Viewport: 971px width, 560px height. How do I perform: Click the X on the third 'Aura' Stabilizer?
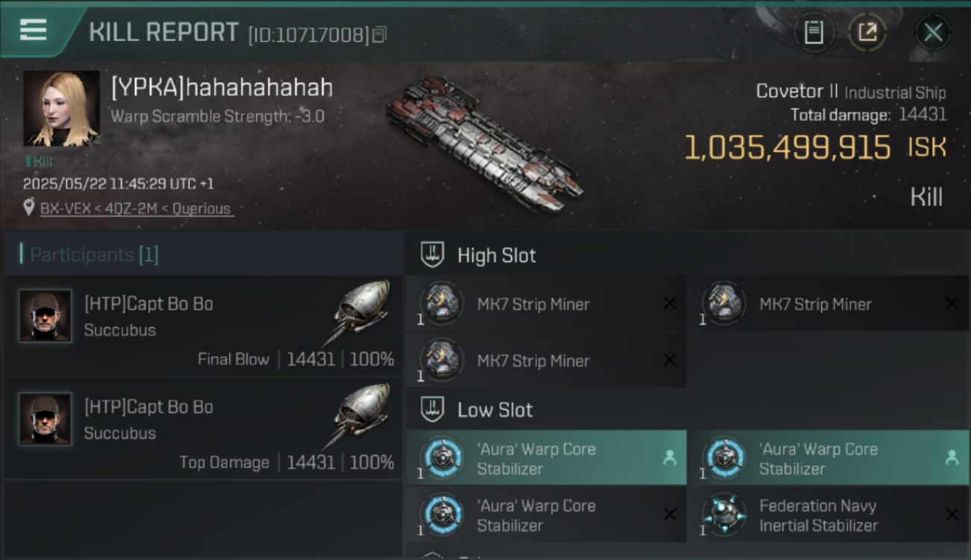(x=670, y=514)
